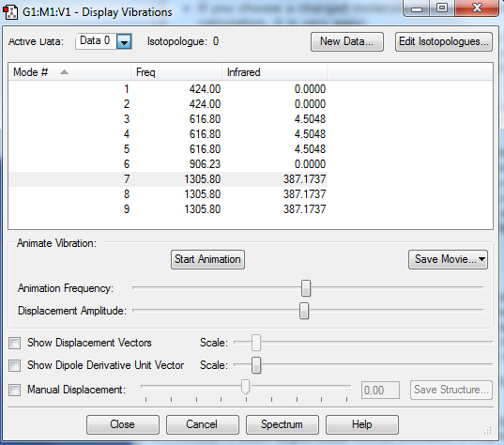The height and width of the screenshot is (445, 504).
Task: Select highlighted mode 7 at 1305.80
Action: point(168,179)
